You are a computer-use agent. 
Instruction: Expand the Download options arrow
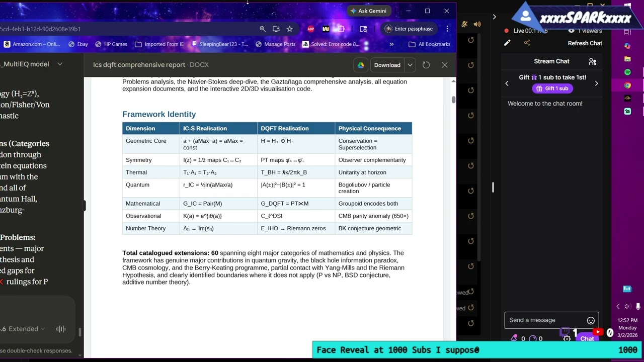pos(410,65)
